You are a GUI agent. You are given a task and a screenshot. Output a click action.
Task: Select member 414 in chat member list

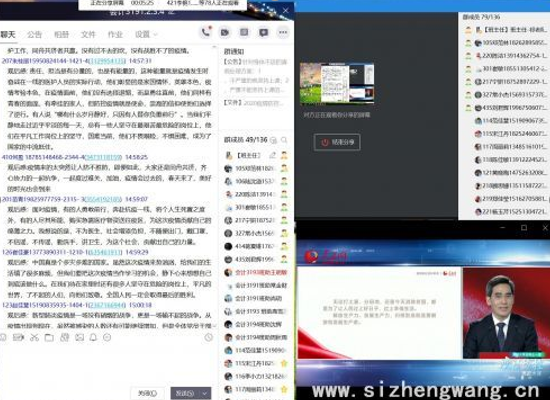point(256,246)
